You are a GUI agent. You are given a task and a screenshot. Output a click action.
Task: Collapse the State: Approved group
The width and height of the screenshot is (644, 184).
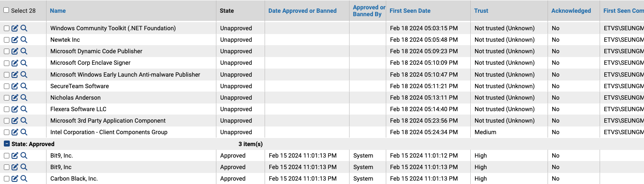(7, 144)
